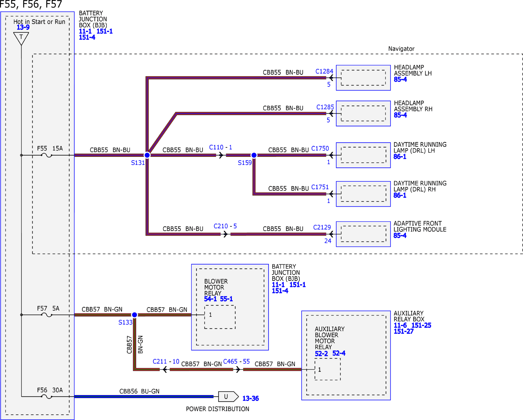Open the 85-4 link under Headlamp Assembly LH
Screen dimensions: 523x420
tap(400, 80)
